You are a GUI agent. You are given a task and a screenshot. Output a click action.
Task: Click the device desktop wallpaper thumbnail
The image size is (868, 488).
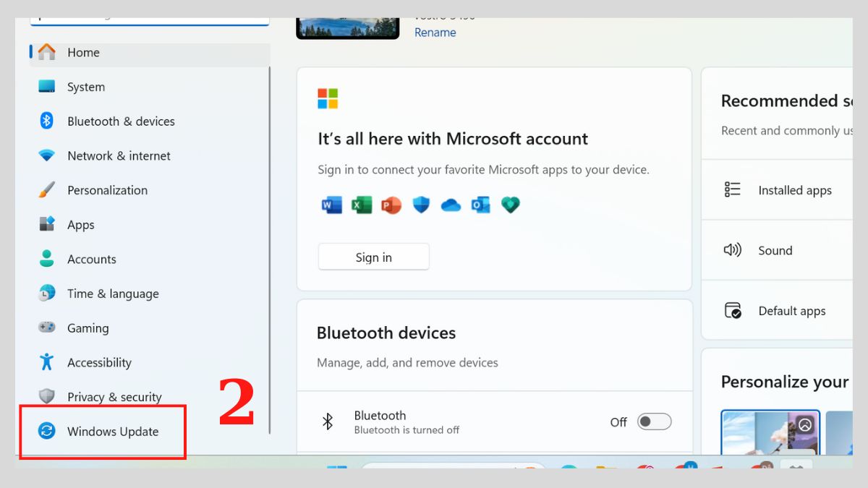coord(348,28)
